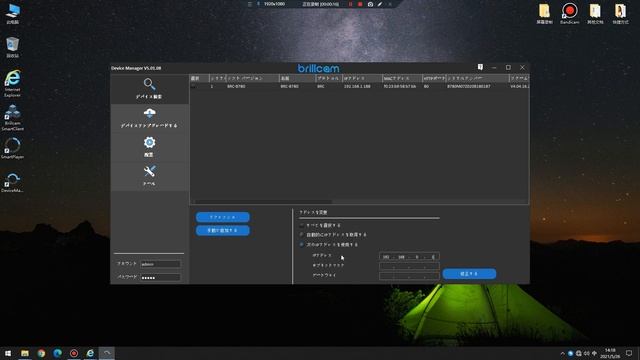Click the HTTP port column header
The width and height of the screenshot is (640, 360).
[434, 78]
